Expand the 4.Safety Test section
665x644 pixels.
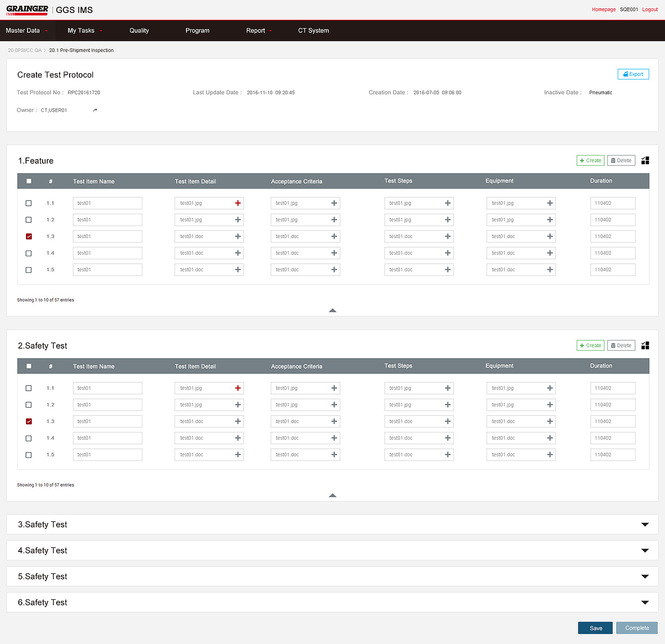(645, 550)
